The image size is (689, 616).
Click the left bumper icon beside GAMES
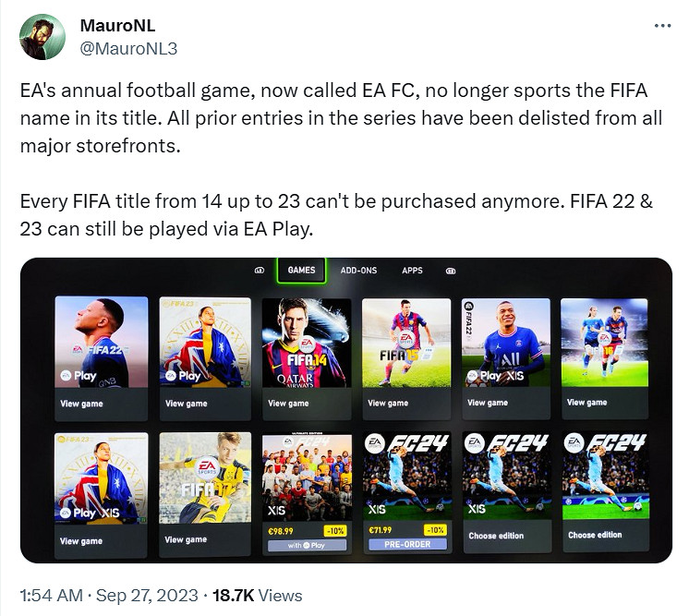tap(260, 271)
